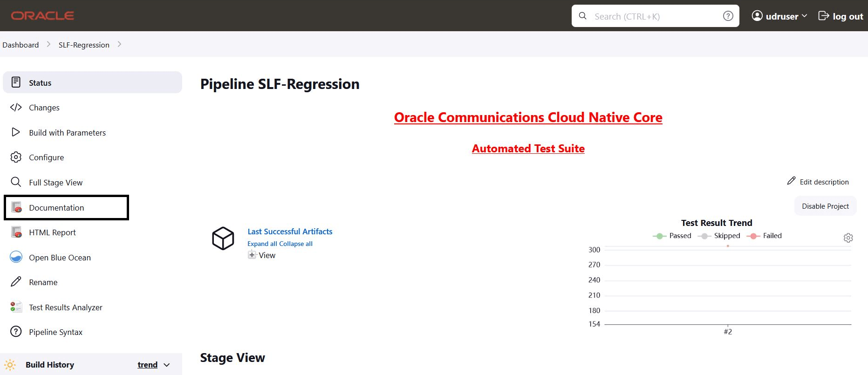Expand the SLF-Regression breadcrumb chevron
Image resolution: width=868 pixels, height=375 pixels.
click(x=119, y=44)
